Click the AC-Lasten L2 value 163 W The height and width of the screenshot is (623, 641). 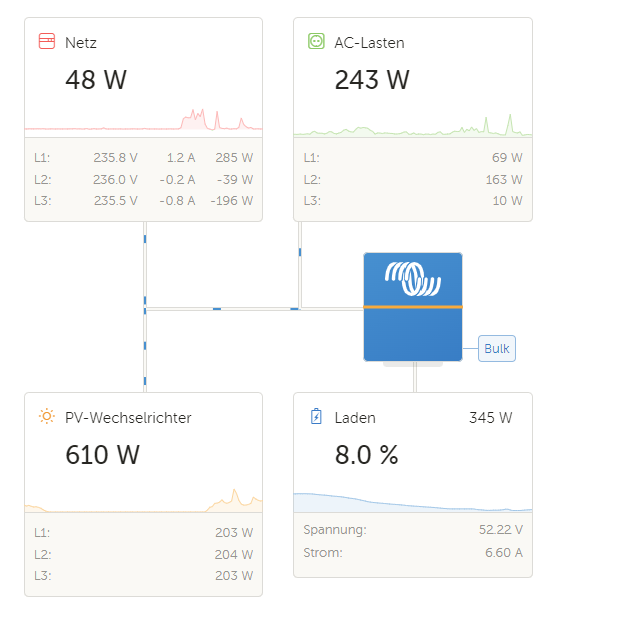tap(504, 179)
